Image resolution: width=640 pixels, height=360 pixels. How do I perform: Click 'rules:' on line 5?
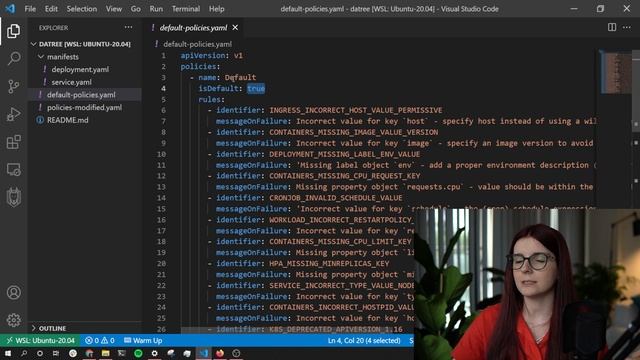[211, 99]
